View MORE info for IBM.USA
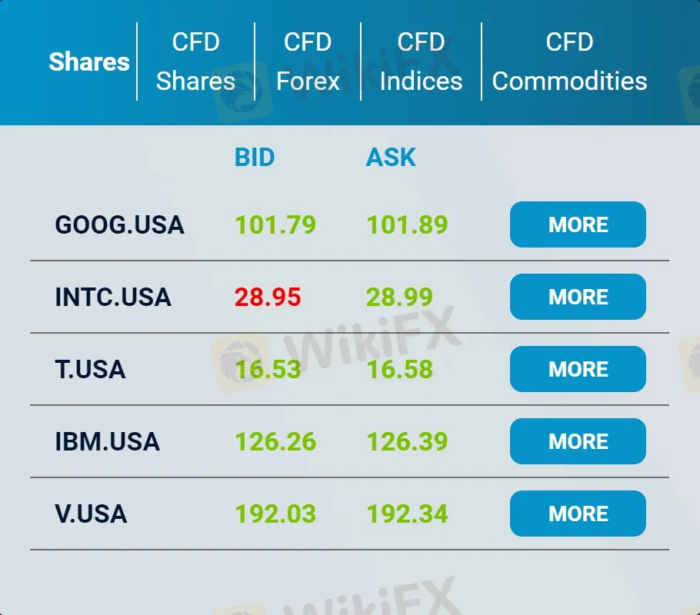Viewport: 700px width, 615px height. point(578,441)
